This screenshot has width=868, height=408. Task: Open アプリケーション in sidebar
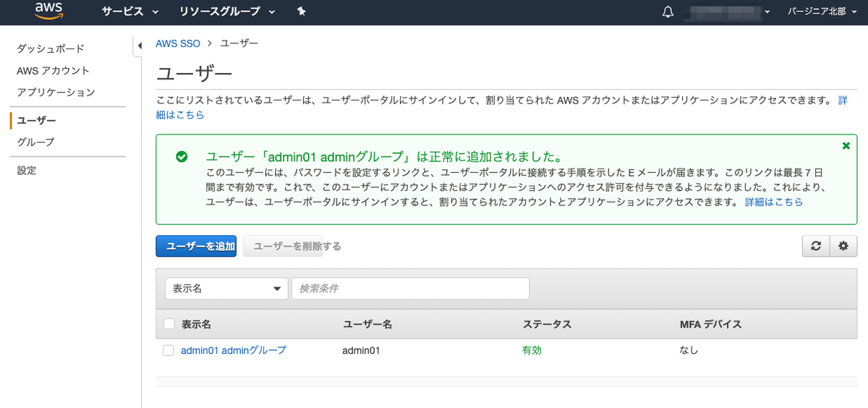point(56,92)
